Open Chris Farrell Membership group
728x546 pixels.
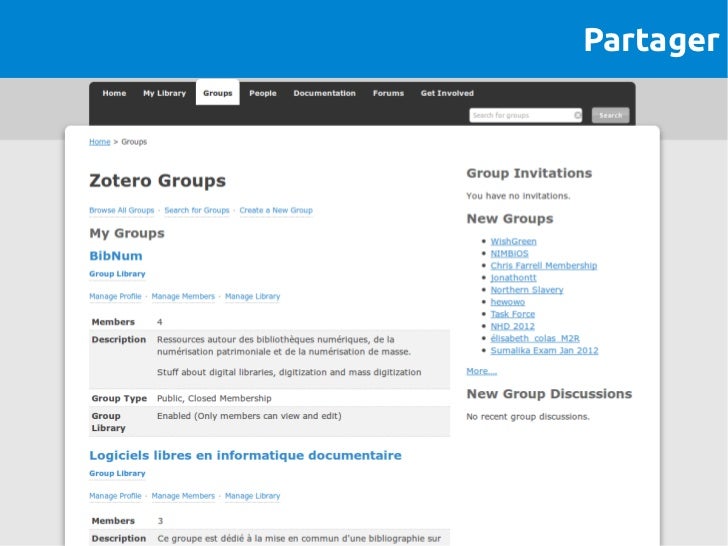544,266
